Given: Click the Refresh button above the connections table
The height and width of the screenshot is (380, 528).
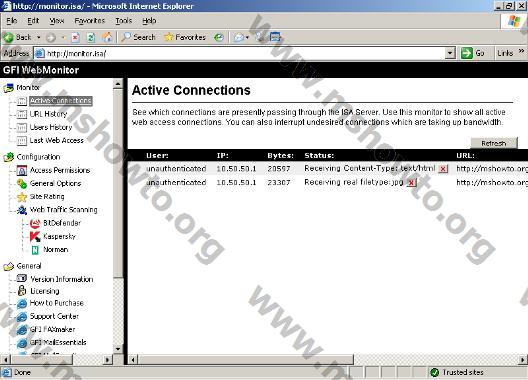Looking at the screenshot, I should click(x=494, y=143).
